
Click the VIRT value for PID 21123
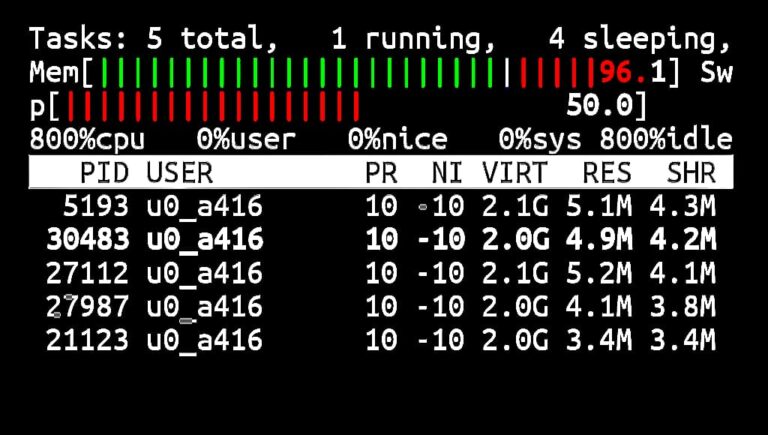pos(515,340)
